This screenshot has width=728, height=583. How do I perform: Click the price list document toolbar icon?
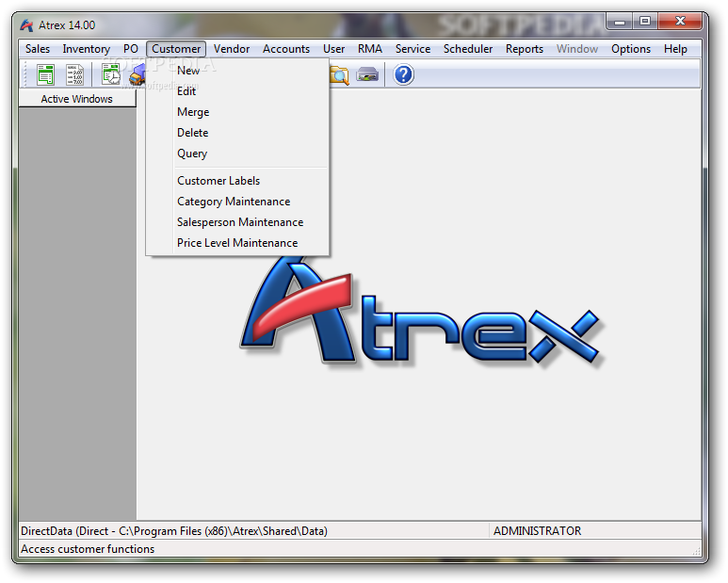coord(74,74)
